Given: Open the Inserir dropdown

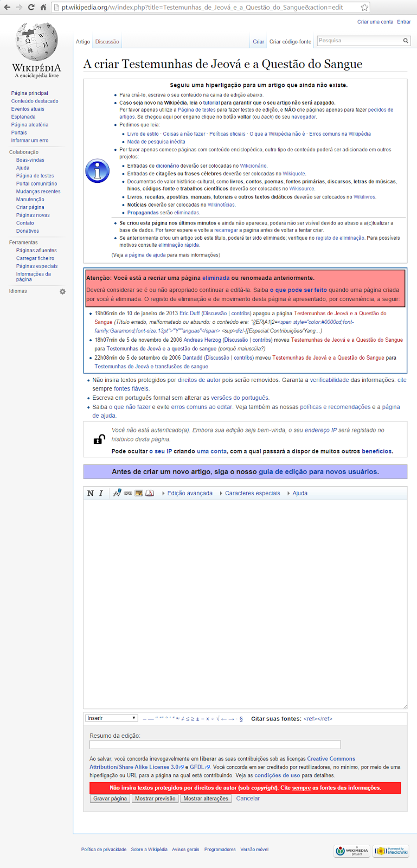Looking at the screenshot, I should 112,718.
